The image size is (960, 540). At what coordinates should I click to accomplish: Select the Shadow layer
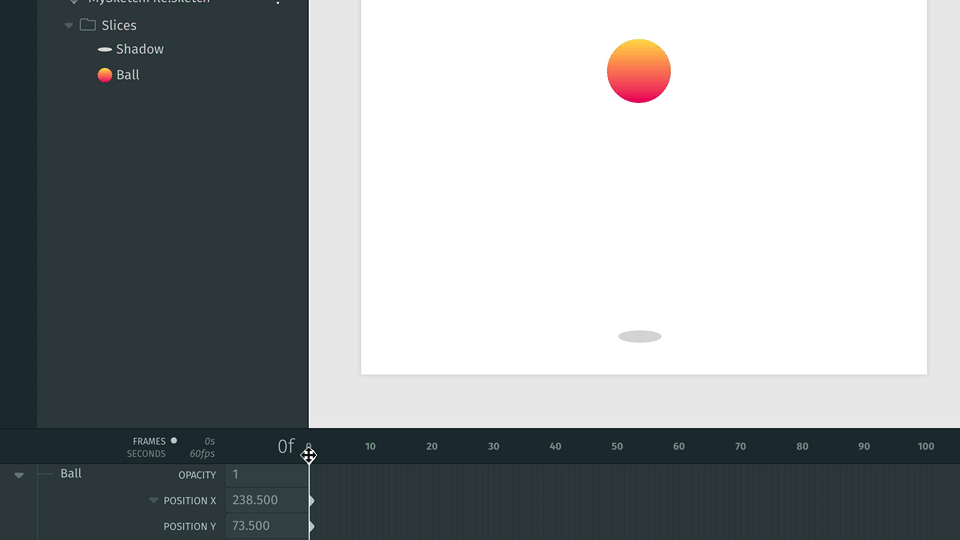(140, 49)
